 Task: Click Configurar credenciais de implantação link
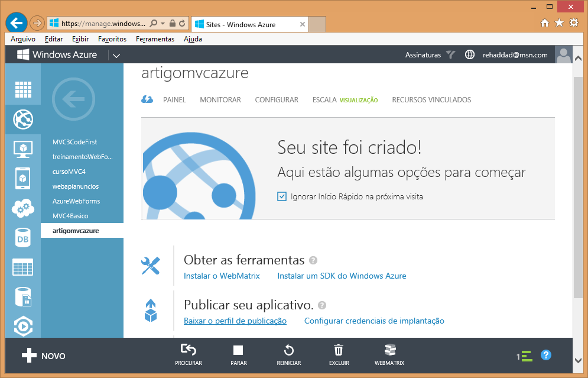(374, 321)
